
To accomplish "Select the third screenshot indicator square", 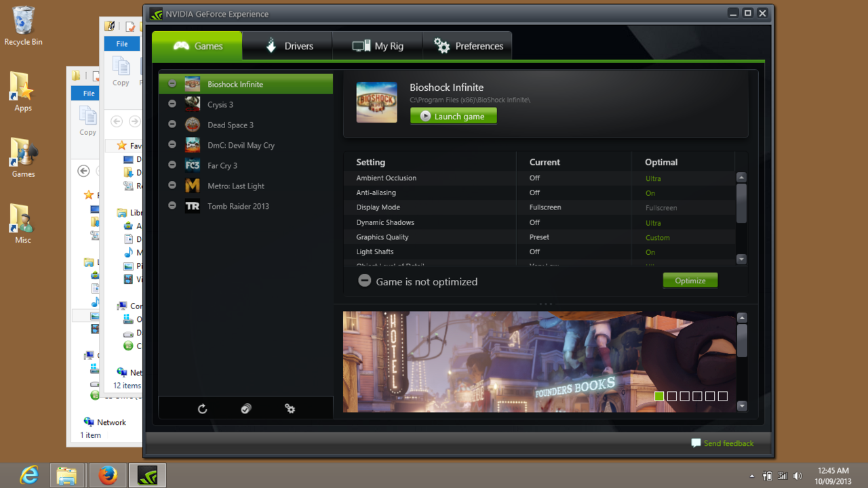I will click(685, 396).
